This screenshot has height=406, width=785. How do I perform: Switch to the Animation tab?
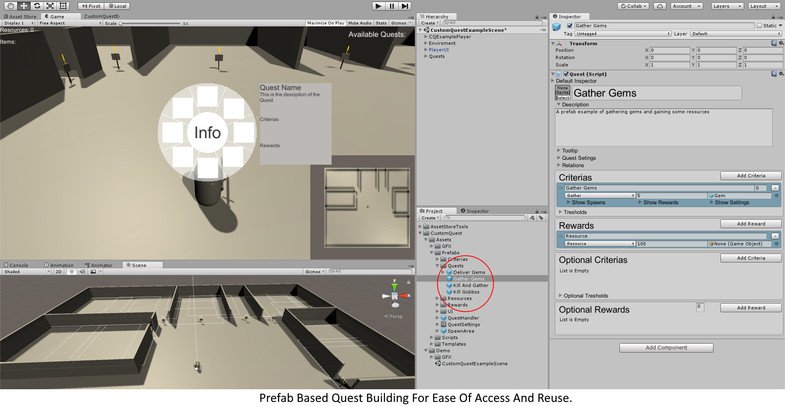[x=59, y=265]
